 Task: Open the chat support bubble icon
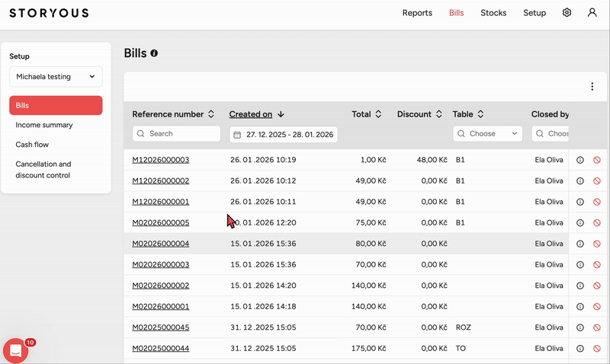(x=15, y=350)
